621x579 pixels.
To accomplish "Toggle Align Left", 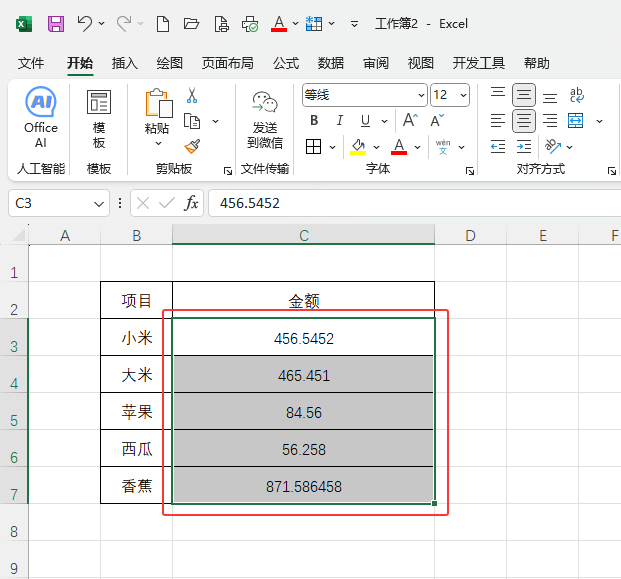I will (x=497, y=121).
